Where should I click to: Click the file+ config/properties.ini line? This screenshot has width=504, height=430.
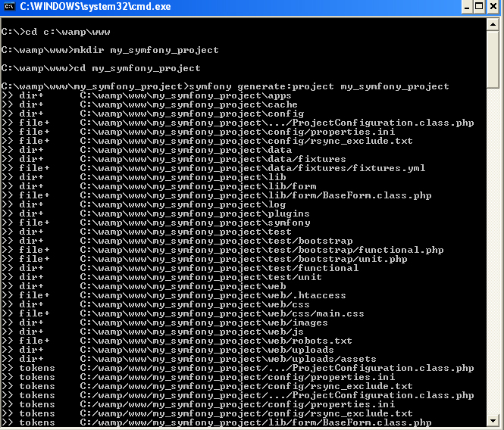[x=199, y=132]
